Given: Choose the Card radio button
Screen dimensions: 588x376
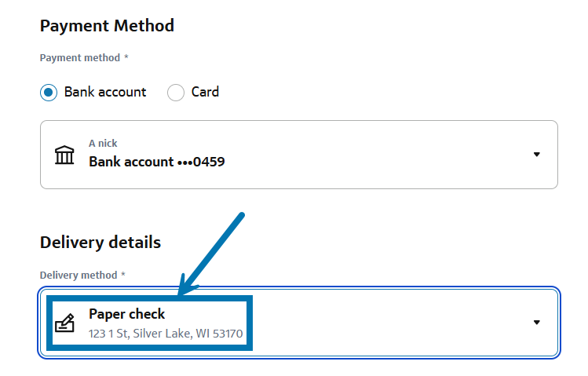Looking at the screenshot, I should click(176, 93).
